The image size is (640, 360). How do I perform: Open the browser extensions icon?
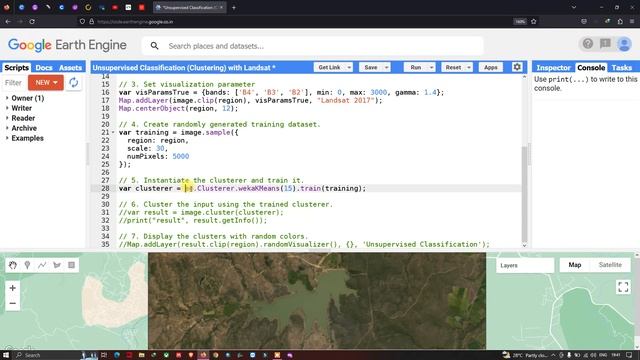(620, 21)
